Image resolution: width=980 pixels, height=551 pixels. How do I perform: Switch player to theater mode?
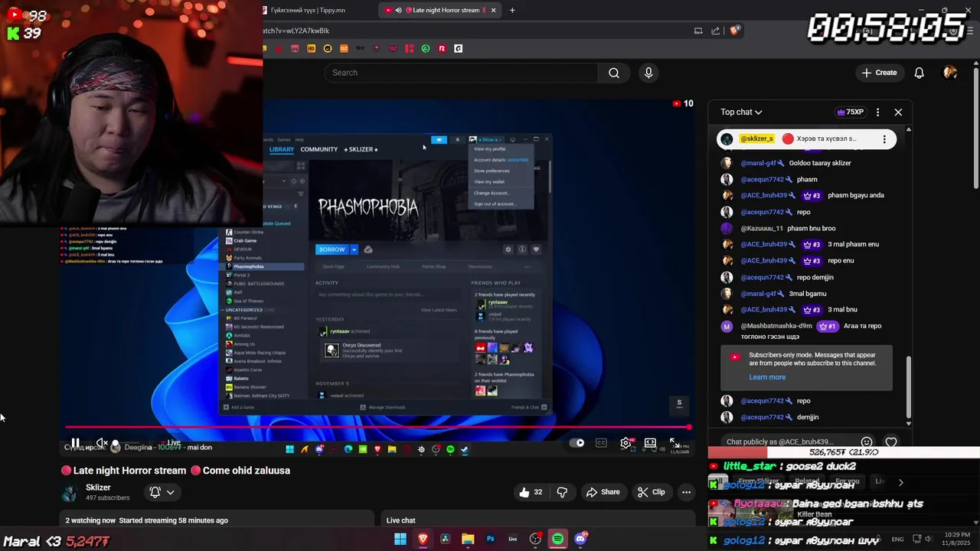click(650, 442)
